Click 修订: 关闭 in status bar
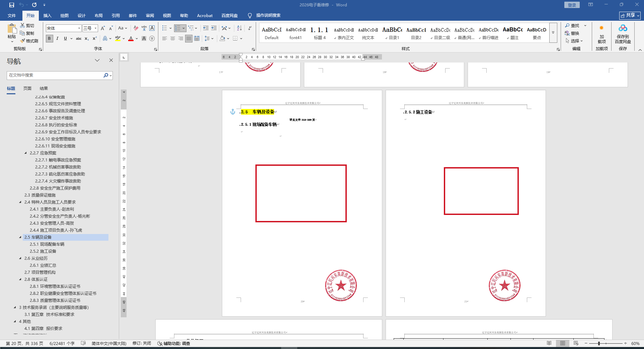Viewport: 644px width, 349px height. [x=142, y=343]
